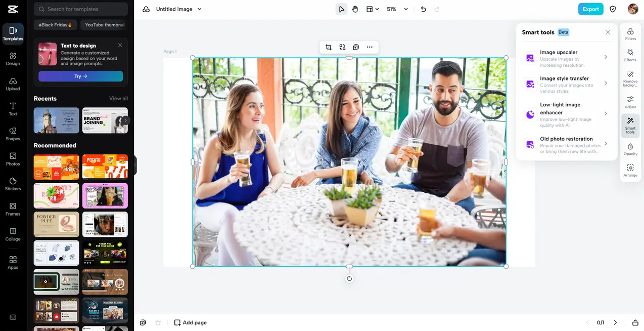Collapse the templates side panel handle
Screen dimensions: 644x331
click(x=135, y=165)
